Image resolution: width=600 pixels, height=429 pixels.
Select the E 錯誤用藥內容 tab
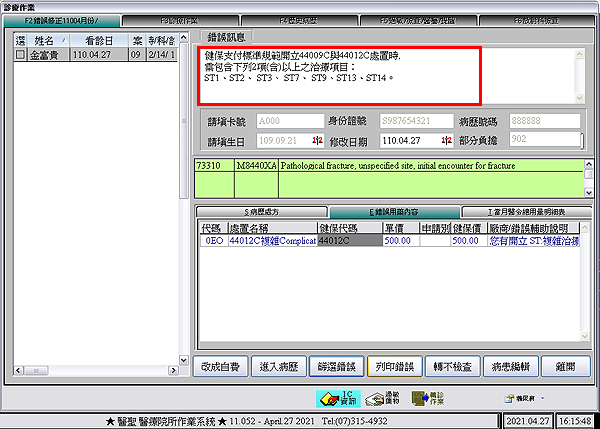[x=394, y=212]
